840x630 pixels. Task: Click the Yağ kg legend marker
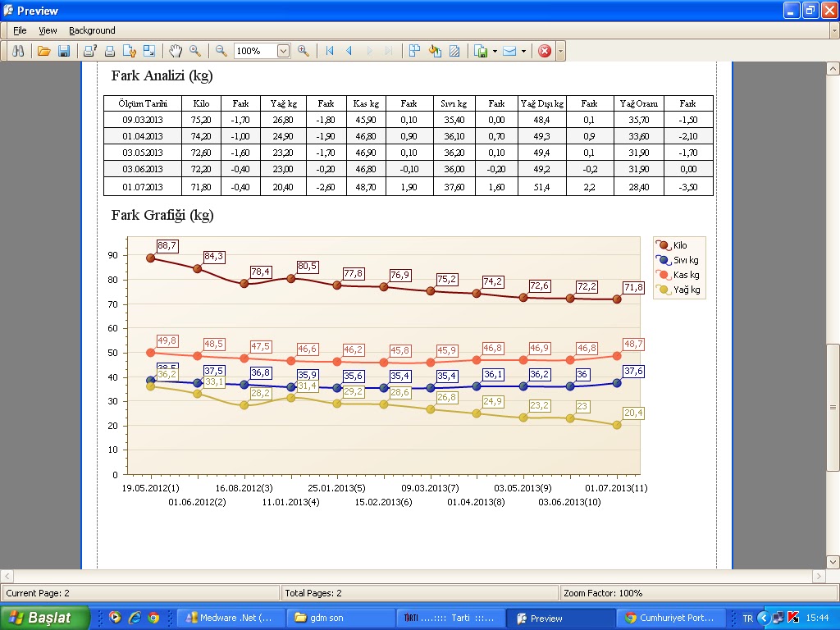[664, 290]
